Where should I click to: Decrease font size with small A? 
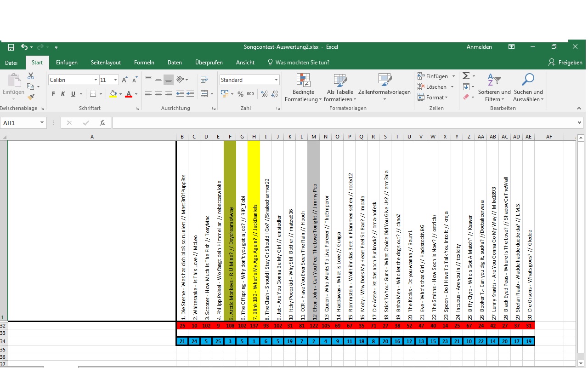pyautogui.click(x=134, y=80)
